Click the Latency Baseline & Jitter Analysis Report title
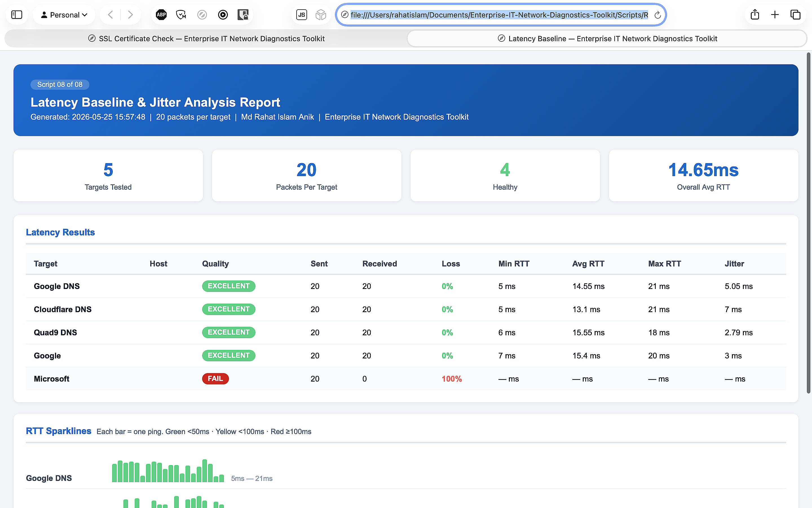The height and width of the screenshot is (508, 812). (155, 102)
